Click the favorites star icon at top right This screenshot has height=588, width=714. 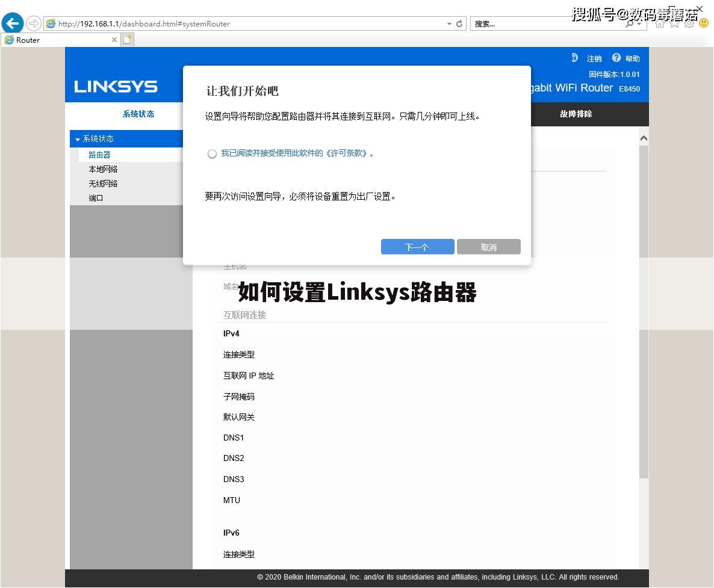point(674,24)
